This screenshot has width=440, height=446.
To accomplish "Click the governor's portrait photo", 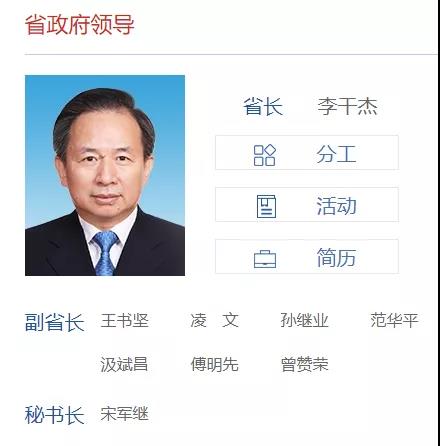I will pyautogui.click(x=105, y=175).
